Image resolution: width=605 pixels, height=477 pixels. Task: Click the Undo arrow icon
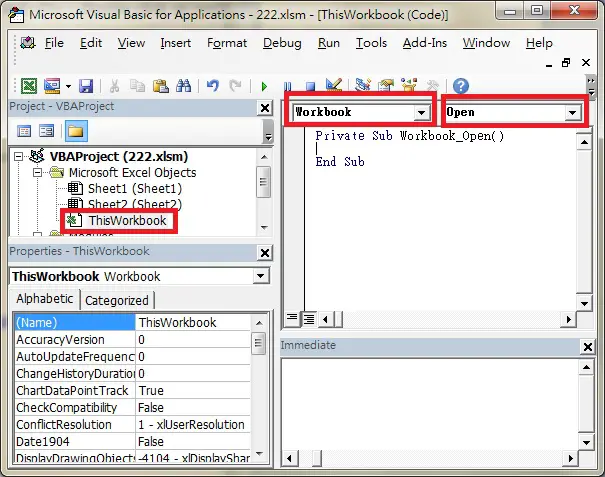(213, 86)
